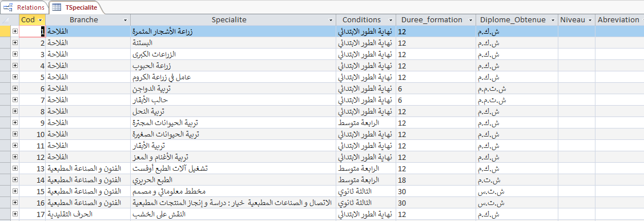Click the TSpecialite table icon

click(x=57, y=7)
